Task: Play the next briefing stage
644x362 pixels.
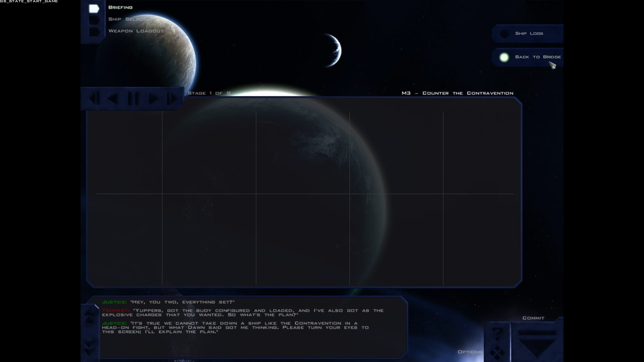Action: coord(153,99)
